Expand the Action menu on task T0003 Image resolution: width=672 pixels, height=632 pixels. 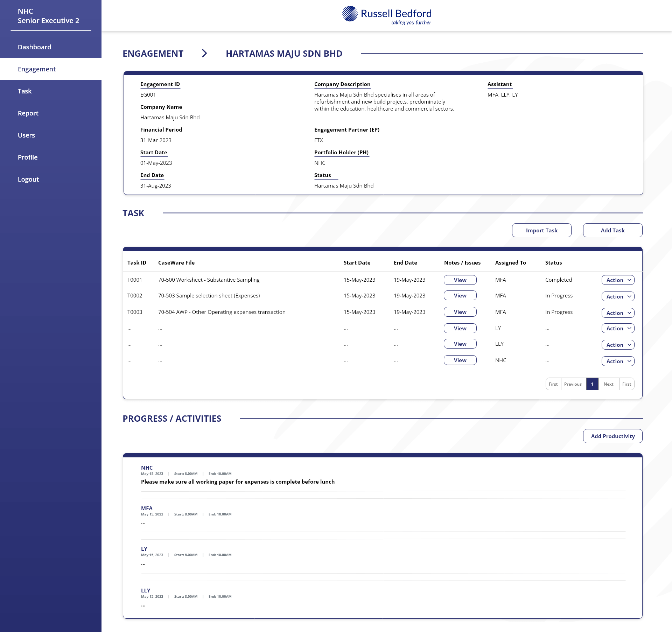pos(617,313)
